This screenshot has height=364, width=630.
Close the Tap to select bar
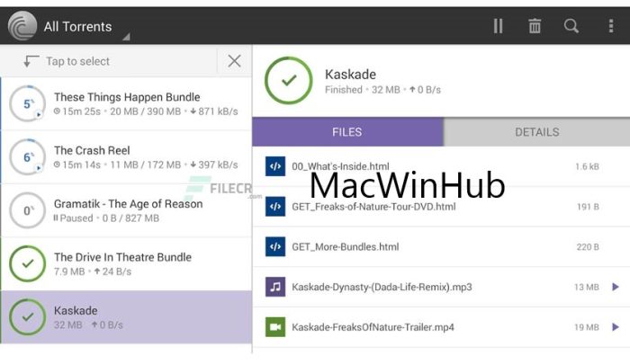(x=234, y=61)
